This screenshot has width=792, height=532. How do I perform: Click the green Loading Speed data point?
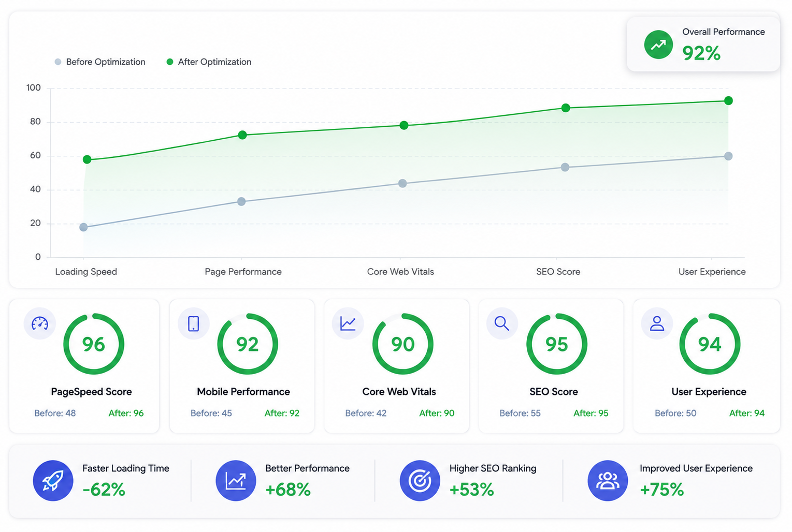click(87, 159)
